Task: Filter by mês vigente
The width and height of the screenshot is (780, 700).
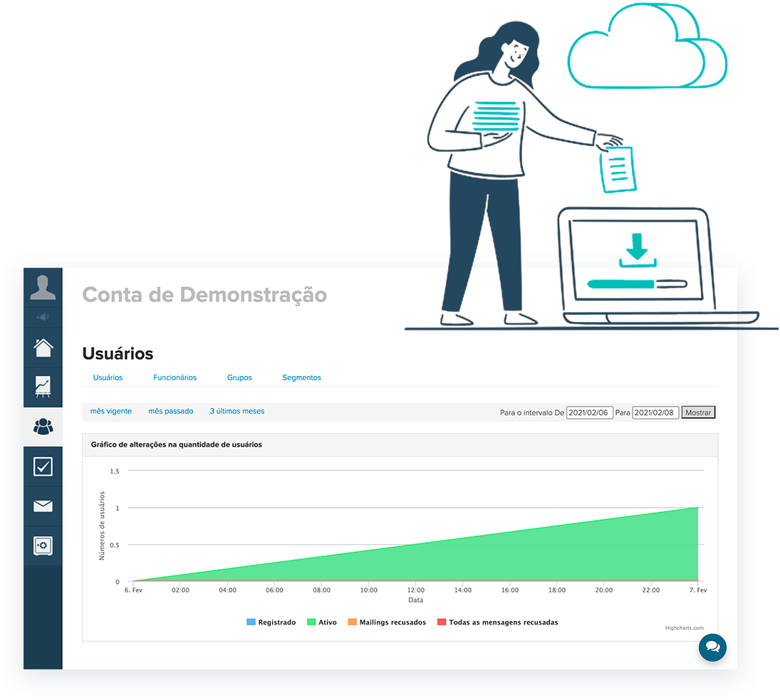Action: (111, 411)
